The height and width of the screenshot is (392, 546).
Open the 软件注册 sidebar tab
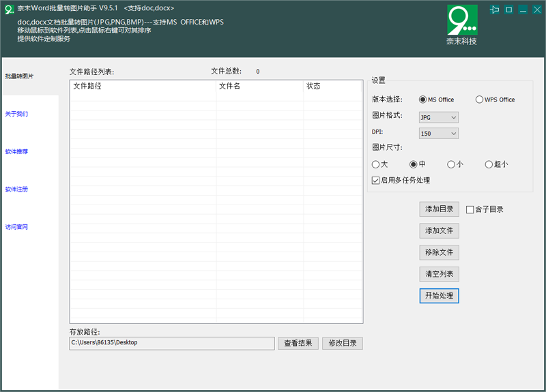coord(17,190)
